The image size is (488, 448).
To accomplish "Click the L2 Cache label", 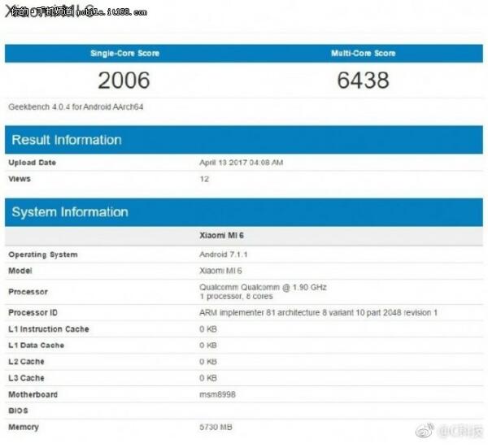I will click(26, 362).
